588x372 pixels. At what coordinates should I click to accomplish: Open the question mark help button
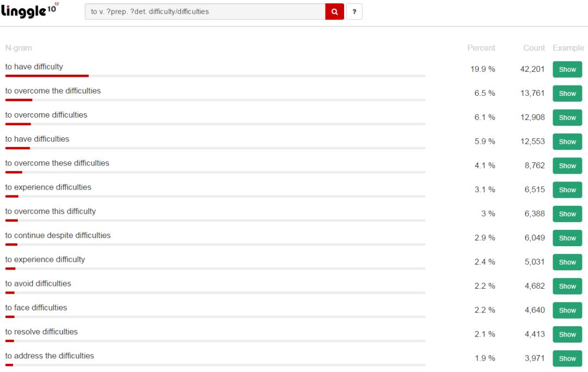[354, 11]
